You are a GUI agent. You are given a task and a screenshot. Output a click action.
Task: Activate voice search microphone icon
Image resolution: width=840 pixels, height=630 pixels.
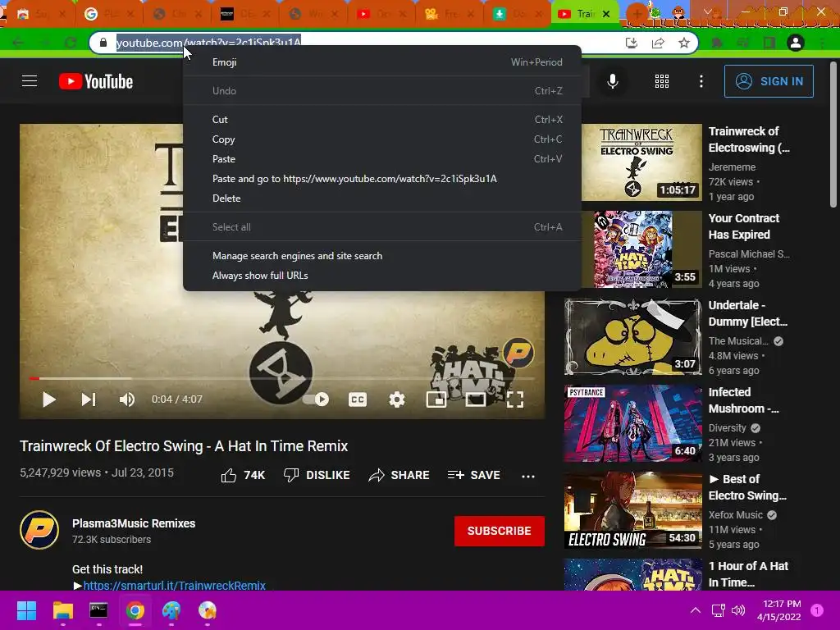[612, 81]
